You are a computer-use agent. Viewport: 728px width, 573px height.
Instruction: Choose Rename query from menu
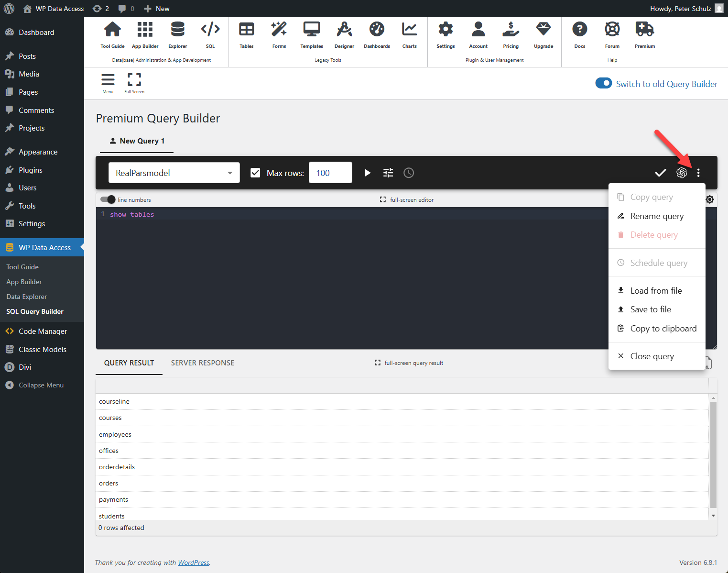(657, 216)
